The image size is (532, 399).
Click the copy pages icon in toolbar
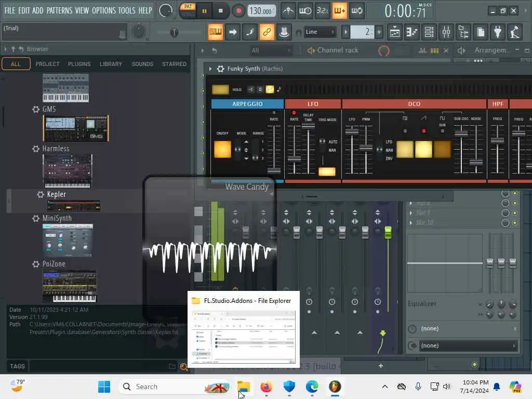pos(481,32)
